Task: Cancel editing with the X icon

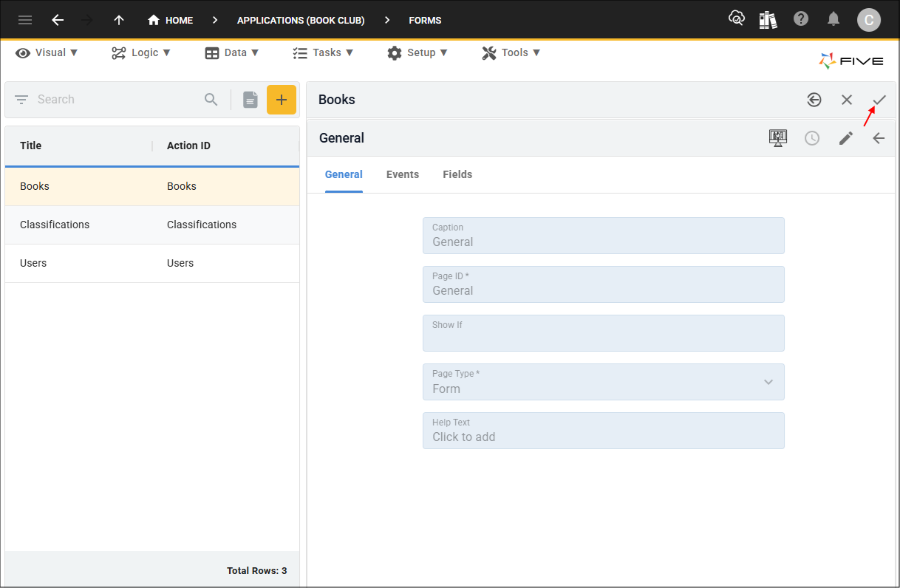Action: [847, 100]
